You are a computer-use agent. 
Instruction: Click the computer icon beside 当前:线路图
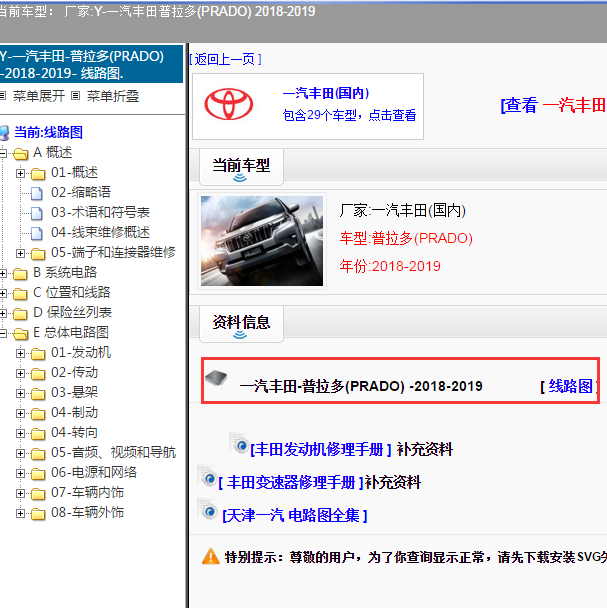click(4, 133)
